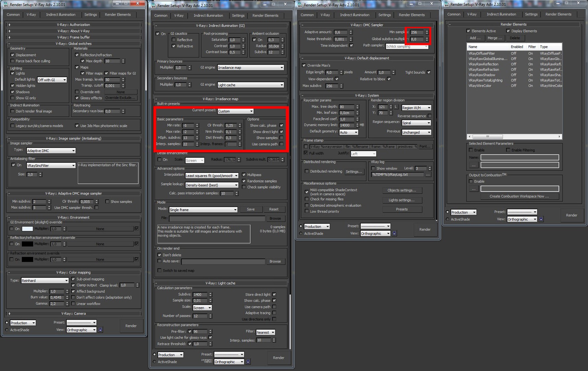Open the Color mapping Type Reinhard dropdown
588x371 pixels.
pyautogui.click(x=45, y=281)
